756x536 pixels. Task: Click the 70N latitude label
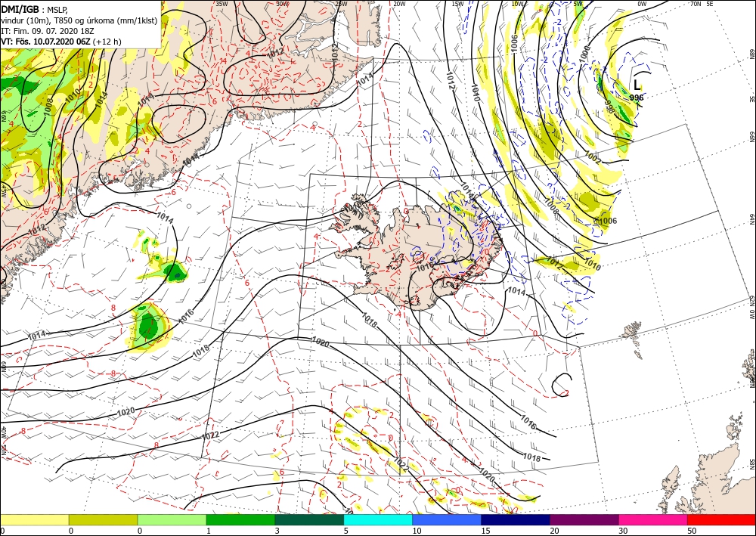pyautogui.click(x=696, y=4)
